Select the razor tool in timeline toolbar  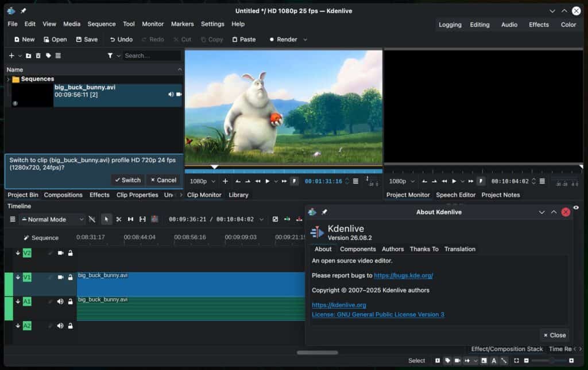[x=118, y=220]
